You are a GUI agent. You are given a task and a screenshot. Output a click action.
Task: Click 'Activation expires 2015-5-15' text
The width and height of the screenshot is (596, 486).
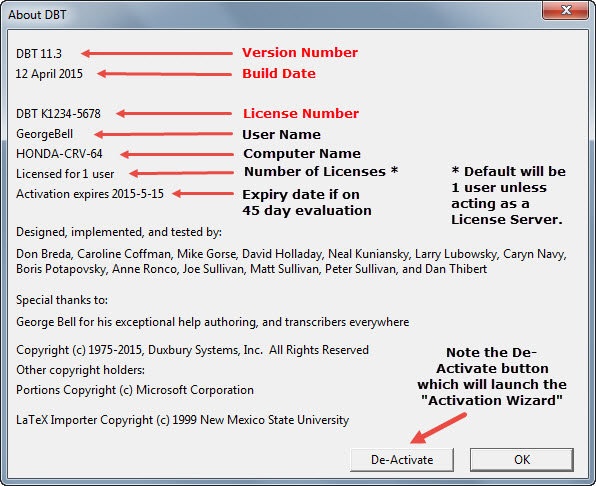90,194
